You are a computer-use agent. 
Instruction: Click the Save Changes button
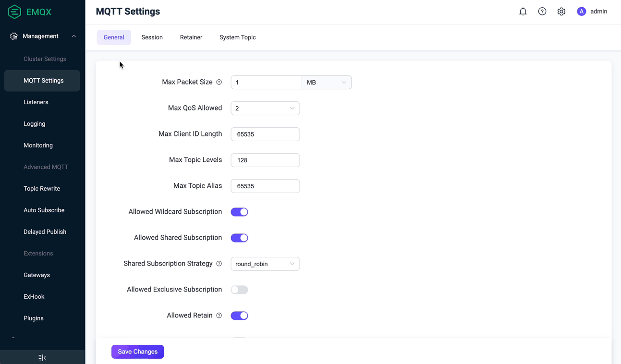(137, 352)
